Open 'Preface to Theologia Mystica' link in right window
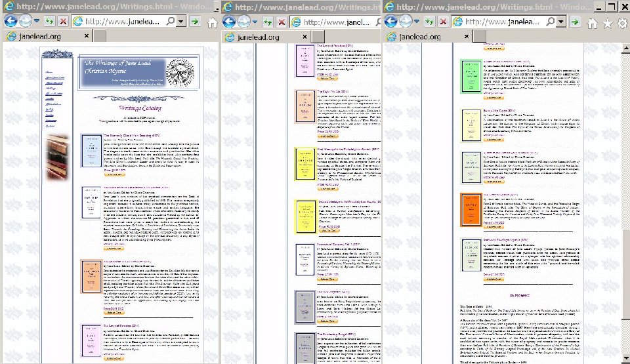The image size is (630, 364). tap(505, 240)
